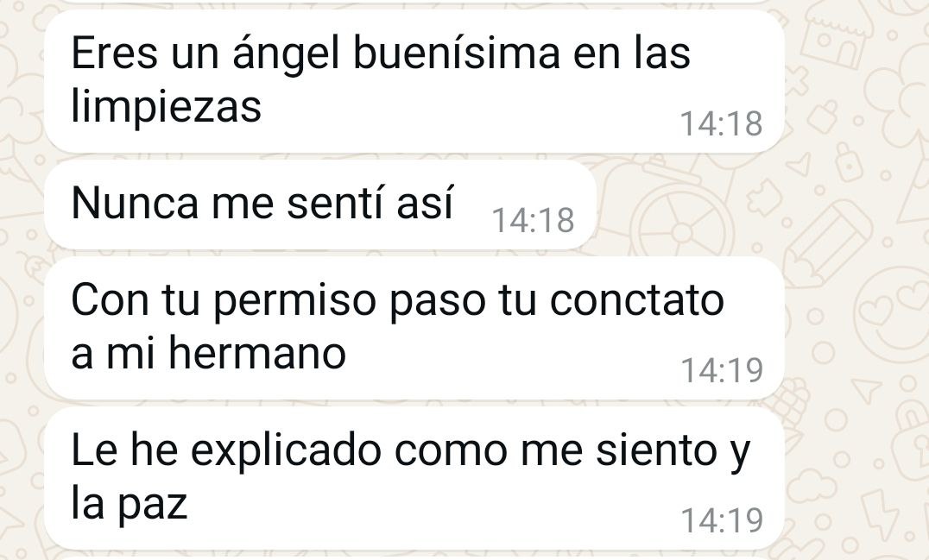Click the 14:19 timestamp next to "la paz"
This screenshot has height=560, width=929.
[721, 520]
